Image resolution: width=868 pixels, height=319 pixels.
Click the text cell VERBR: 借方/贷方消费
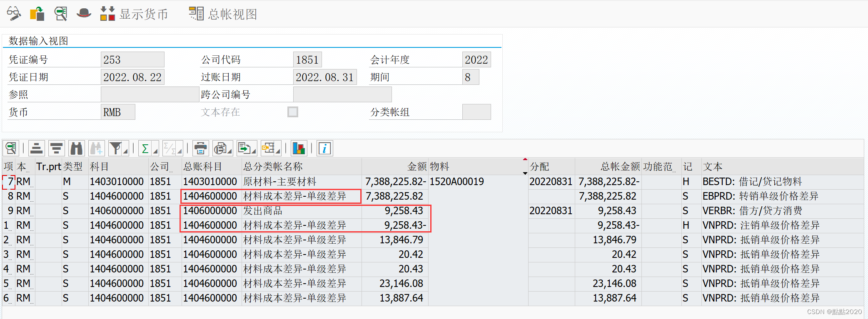782,211
